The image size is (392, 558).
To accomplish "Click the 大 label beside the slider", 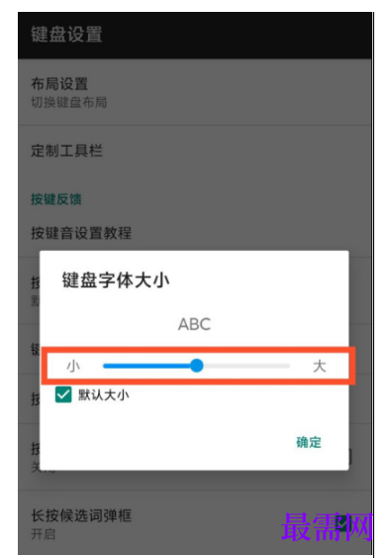I will tap(319, 366).
